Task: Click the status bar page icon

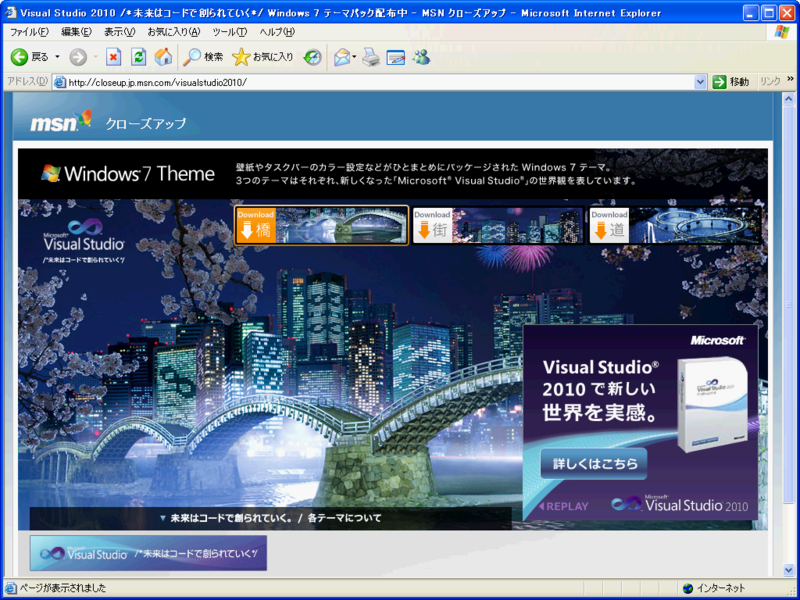Action: click(11, 588)
